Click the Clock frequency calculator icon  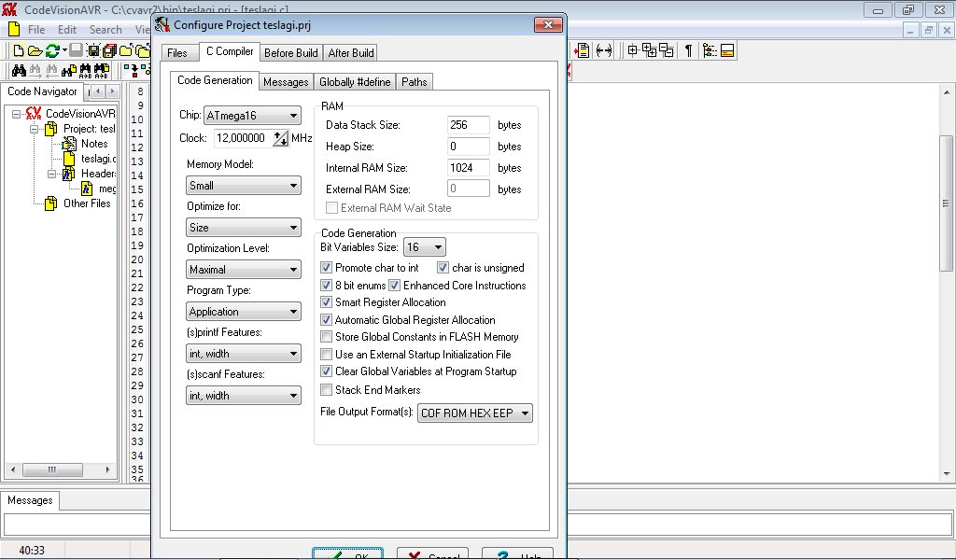pos(280,138)
